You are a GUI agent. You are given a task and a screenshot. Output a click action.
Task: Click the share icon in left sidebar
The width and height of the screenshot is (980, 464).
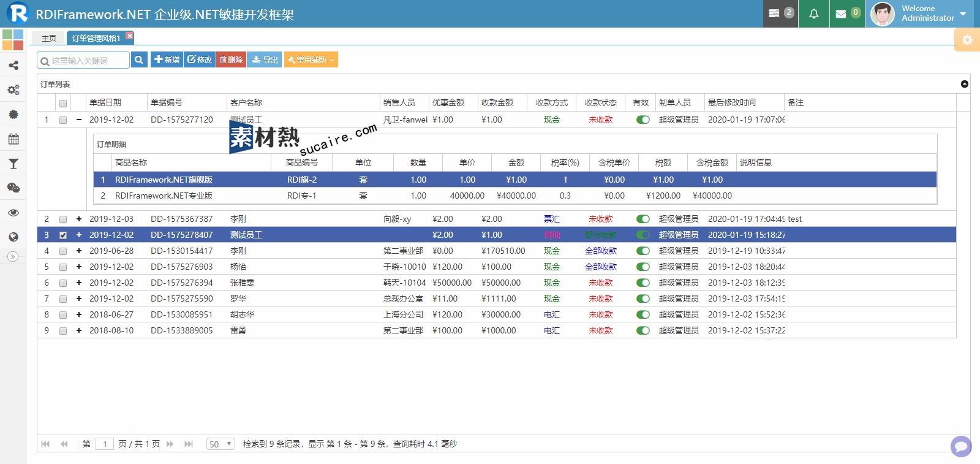pos(13,66)
